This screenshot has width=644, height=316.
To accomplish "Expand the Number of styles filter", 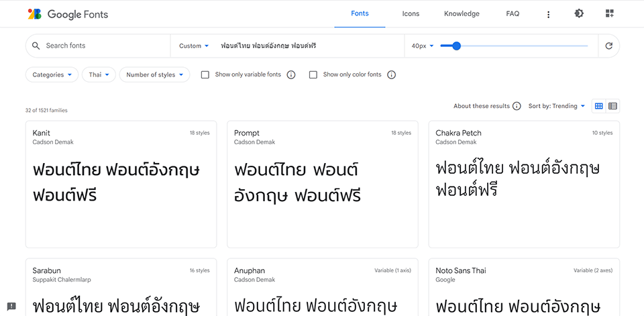I will pyautogui.click(x=154, y=74).
